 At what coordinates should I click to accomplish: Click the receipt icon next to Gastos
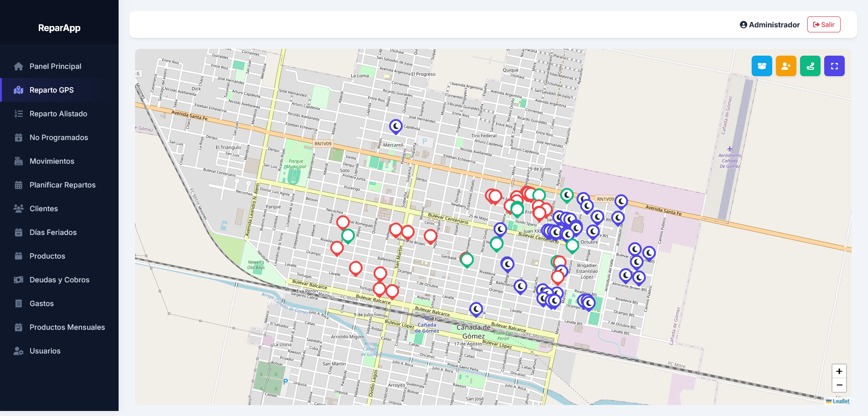pos(19,304)
